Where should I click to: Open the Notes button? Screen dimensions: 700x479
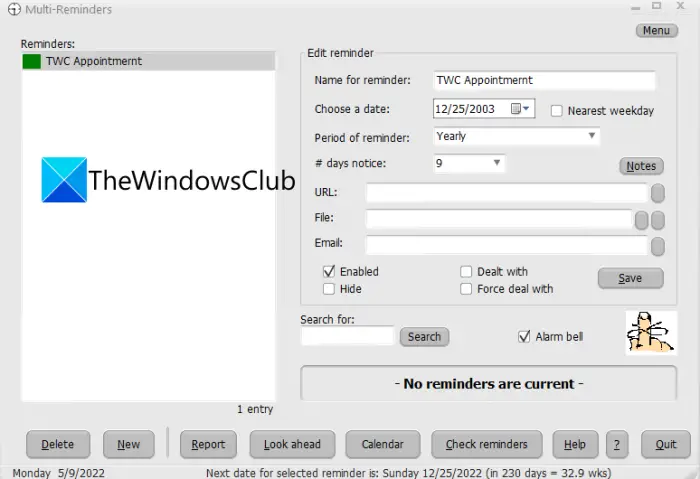pos(641,166)
